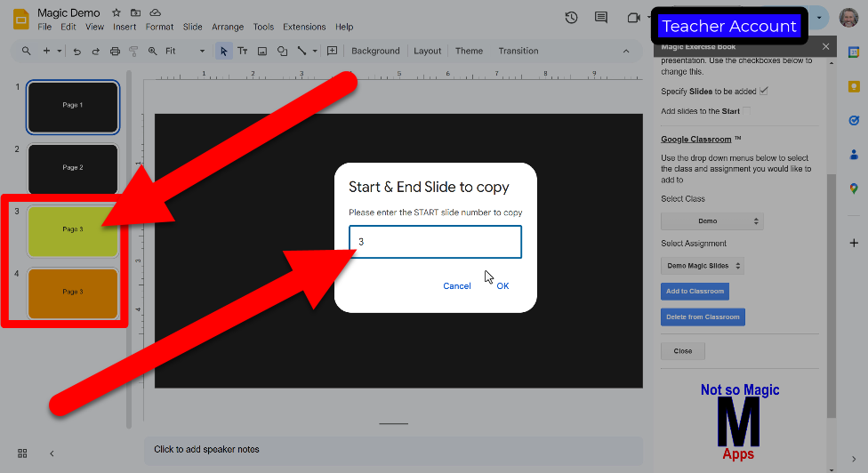Image resolution: width=868 pixels, height=473 pixels.
Task: Open the Arrange menu
Action: pos(228,27)
